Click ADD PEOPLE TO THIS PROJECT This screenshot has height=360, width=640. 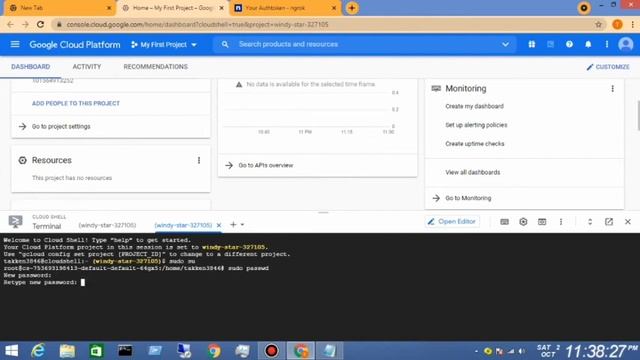[76, 103]
